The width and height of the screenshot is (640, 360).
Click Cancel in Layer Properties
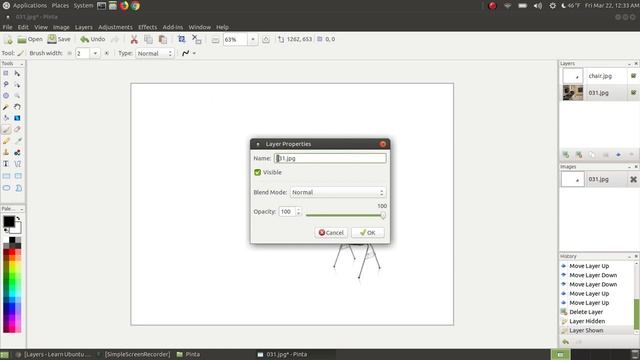coord(331,233)
